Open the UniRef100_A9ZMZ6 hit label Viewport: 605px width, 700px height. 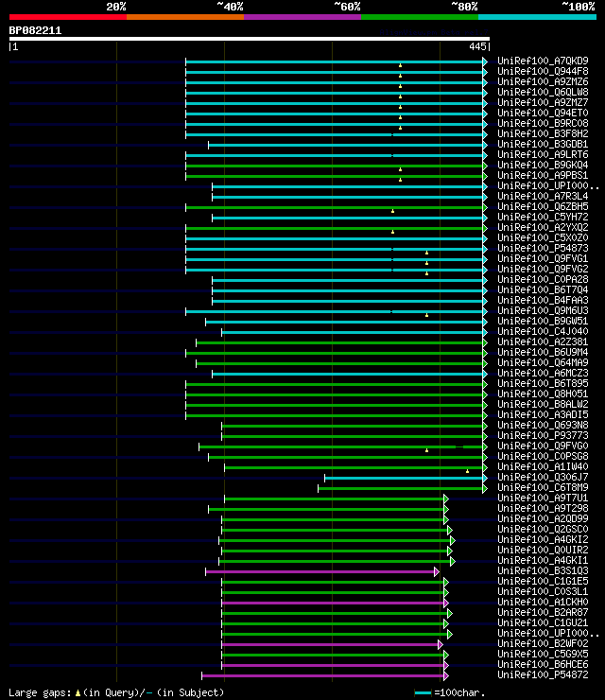[543, 81]
